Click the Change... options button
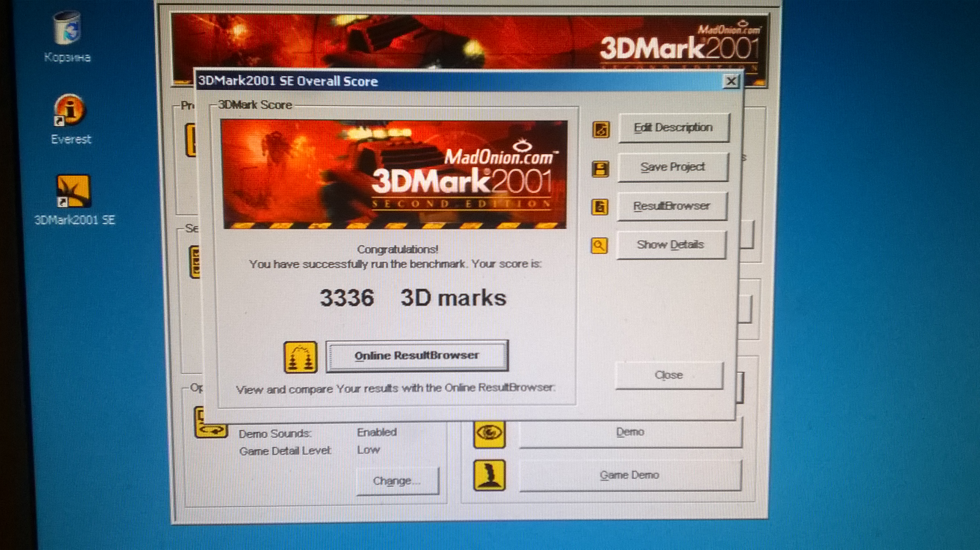Image resolution: width=980 pixels, height=550 pixels. (397, 481)
